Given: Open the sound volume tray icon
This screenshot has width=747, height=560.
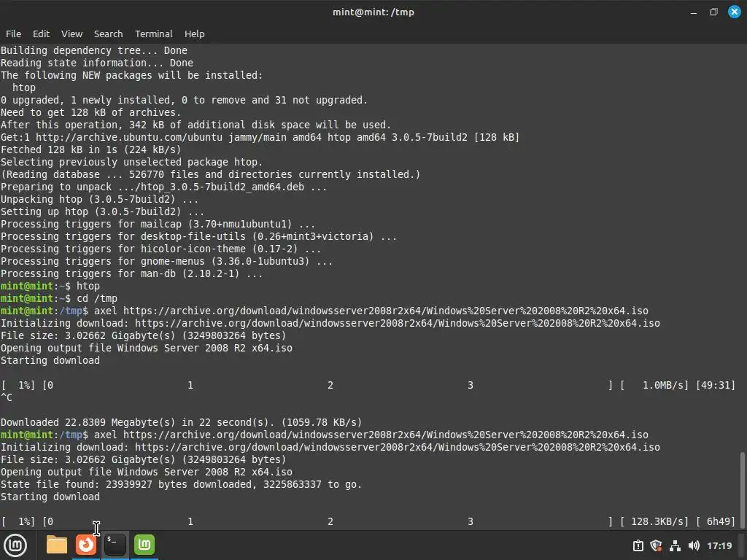Looking at the screenshot, I should (694, 545).
